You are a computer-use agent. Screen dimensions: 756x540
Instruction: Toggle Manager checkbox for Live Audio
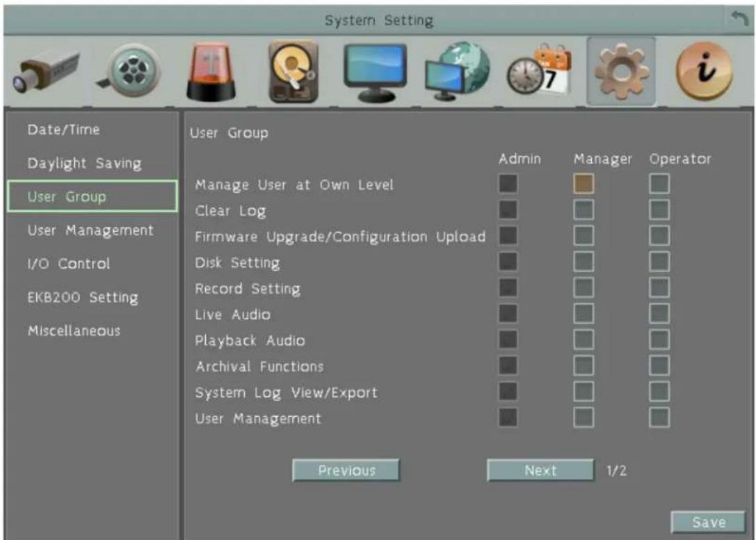[584, 314]
